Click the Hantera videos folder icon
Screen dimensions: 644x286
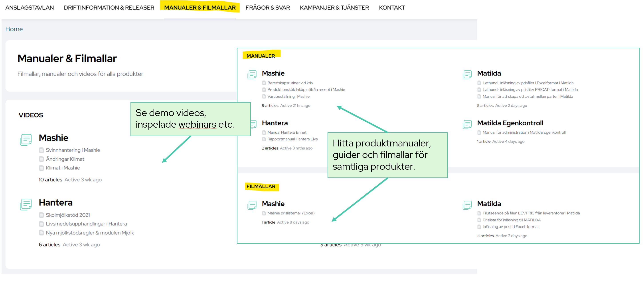pos(26,204)
